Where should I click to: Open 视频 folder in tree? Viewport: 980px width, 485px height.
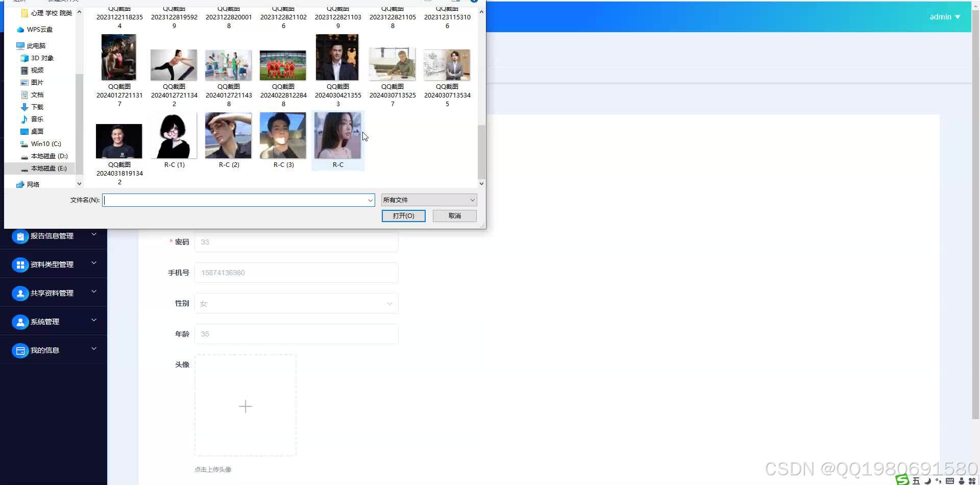[x=32, y=70]
